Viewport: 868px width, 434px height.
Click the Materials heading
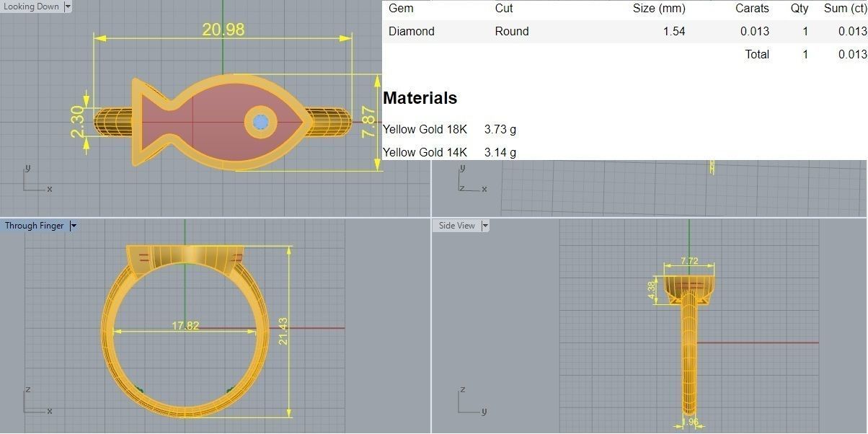click(x=420, y=98)
